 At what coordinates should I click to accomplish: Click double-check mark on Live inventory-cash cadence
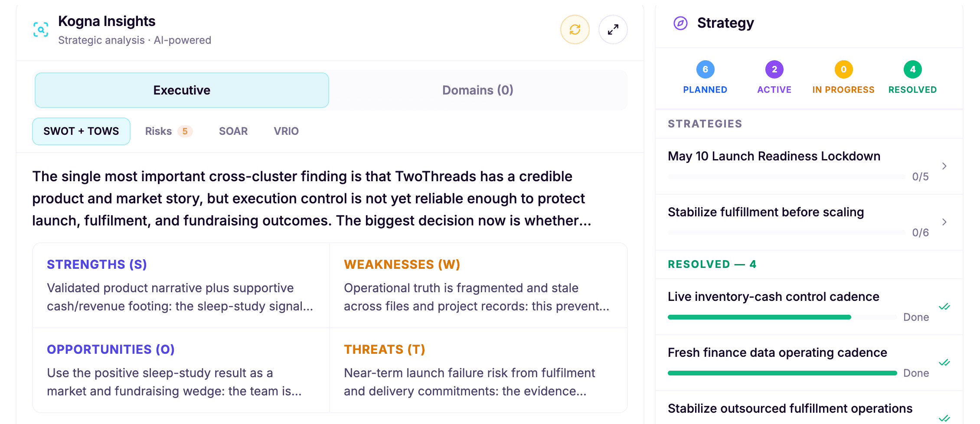click(x=944, y=307)
